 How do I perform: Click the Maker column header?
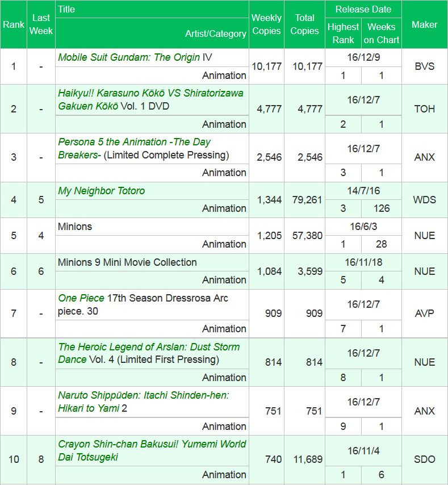tap(424, 24)
